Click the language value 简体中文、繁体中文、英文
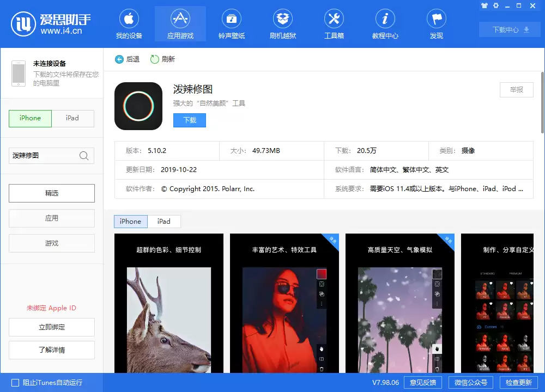 tap(409, 170)
